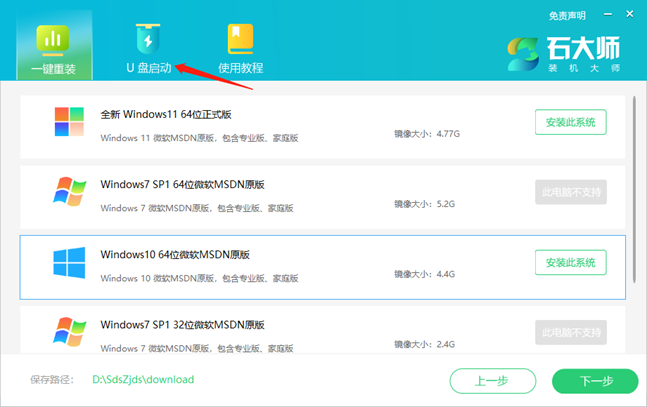Minimize the 石大师 window

pos(608,14)
